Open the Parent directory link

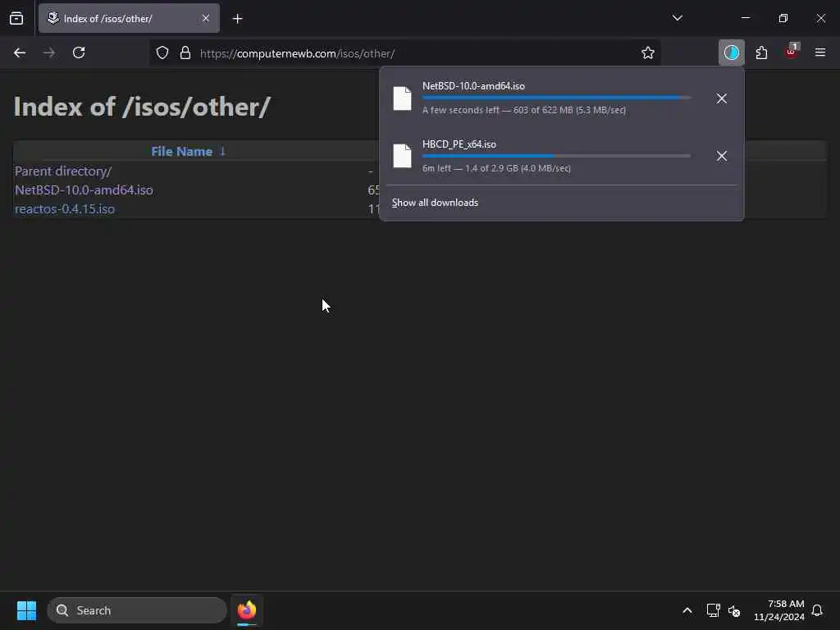click(63, 171)
